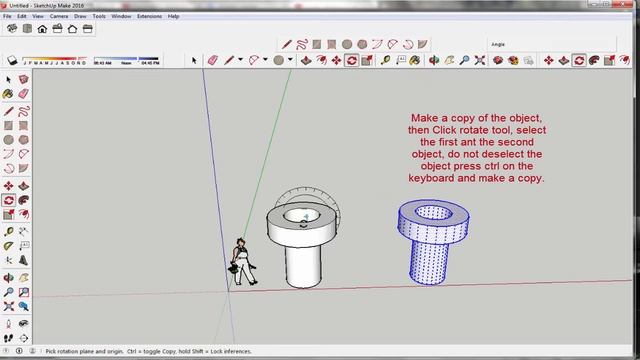Select Follow Me in the top Edit toolbar
Screen dimensions: 640x360
pos(594,60)
